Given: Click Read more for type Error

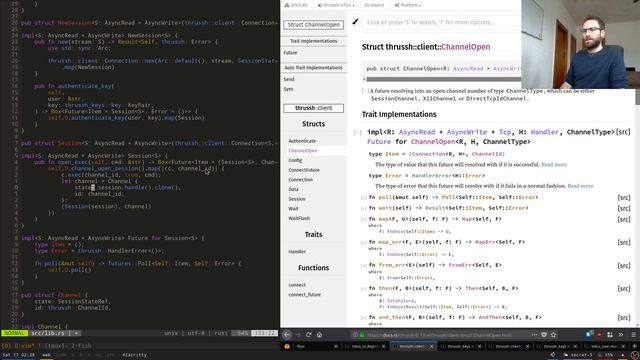Looking at the screenshot, I should click(580, 186).
